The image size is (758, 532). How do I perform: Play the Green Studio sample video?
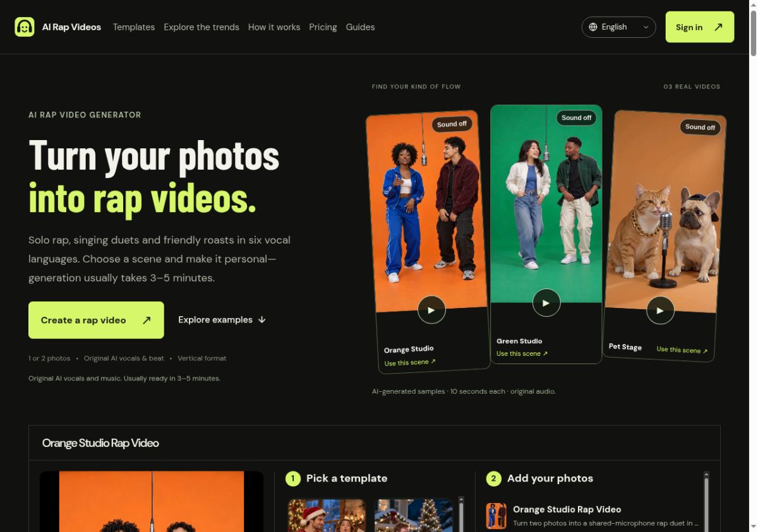click(546, 303)
